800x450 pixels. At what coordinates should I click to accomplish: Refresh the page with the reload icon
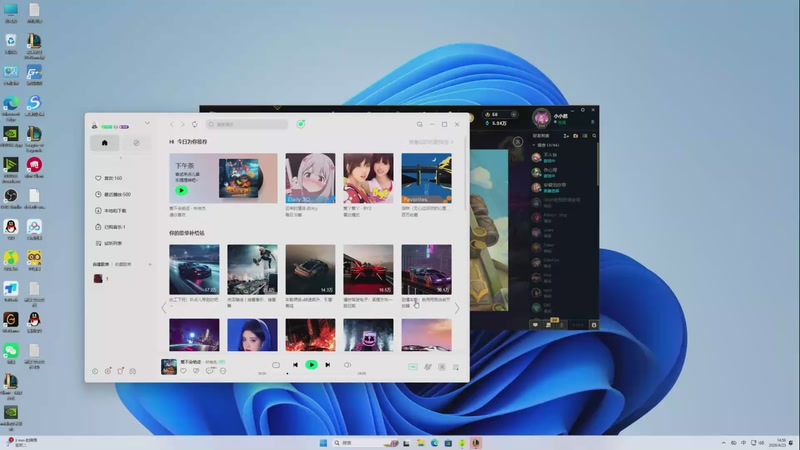pos(195,124)
